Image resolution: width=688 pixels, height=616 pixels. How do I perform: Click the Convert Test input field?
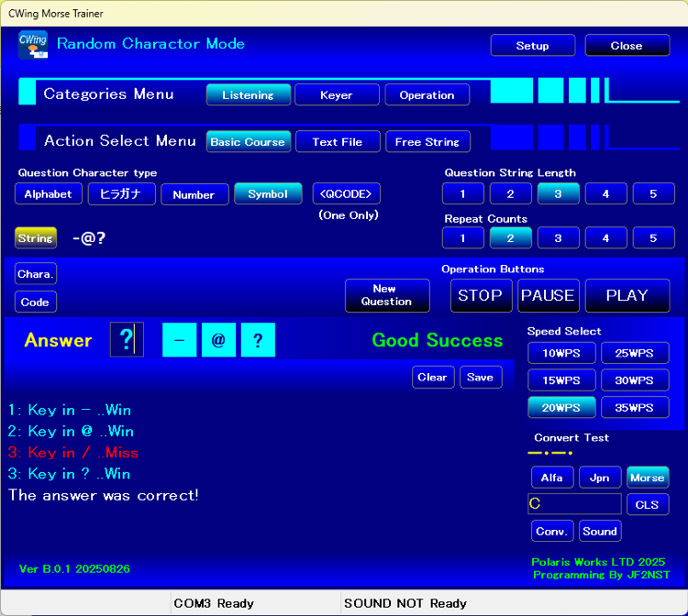574,504
